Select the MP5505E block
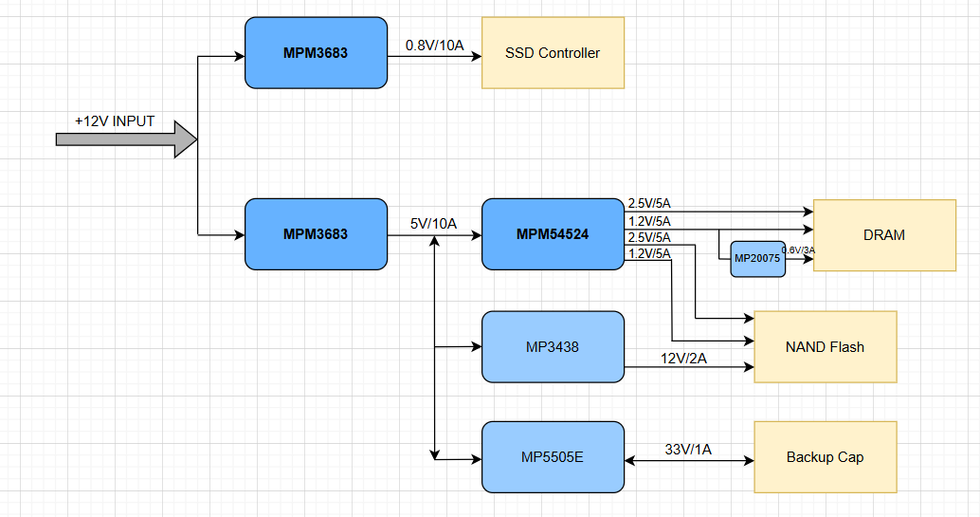Image resolution: width=980 pixels, height=517 pixels. pos(553,457)
